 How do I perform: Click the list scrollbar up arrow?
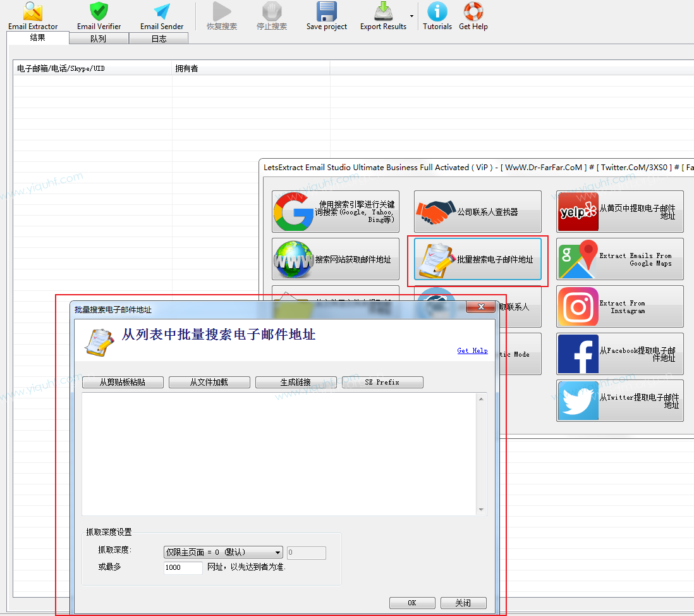(x=481, y=399)
